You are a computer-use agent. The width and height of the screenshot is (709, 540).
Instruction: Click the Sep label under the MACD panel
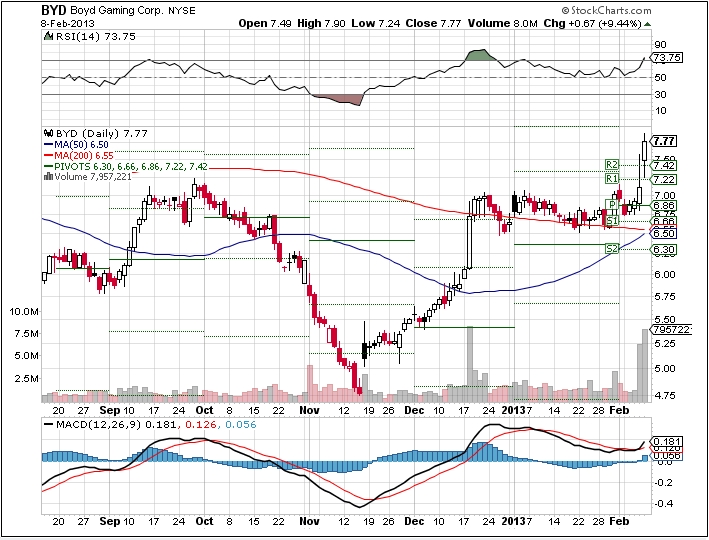110,521
